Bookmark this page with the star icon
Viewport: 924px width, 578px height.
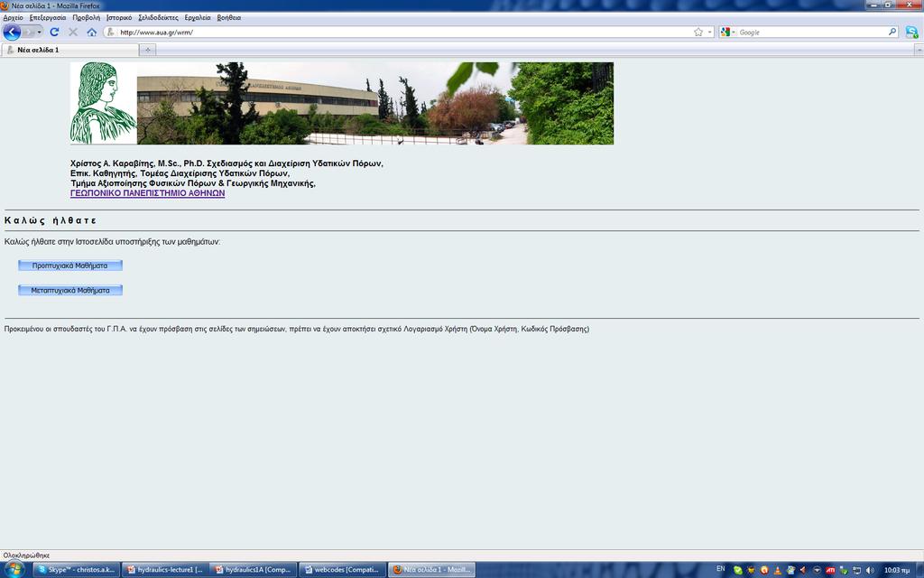click(698, 32)
